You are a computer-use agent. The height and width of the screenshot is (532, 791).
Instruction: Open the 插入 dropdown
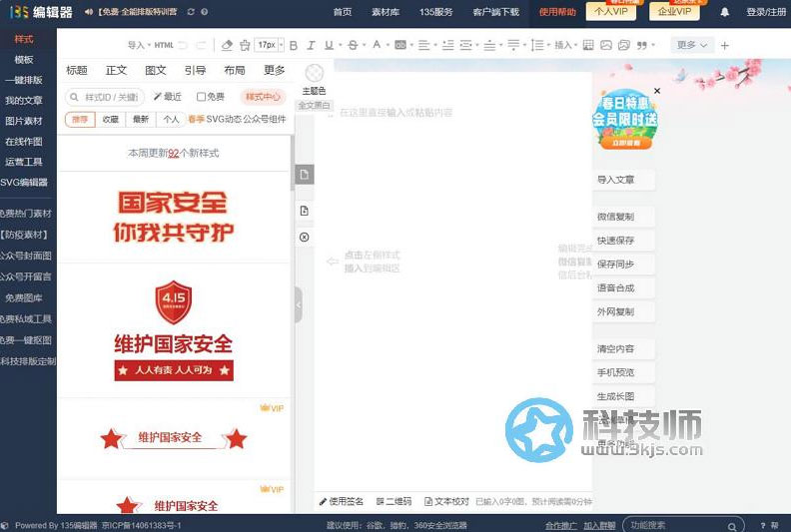click(x=565, y=45)
